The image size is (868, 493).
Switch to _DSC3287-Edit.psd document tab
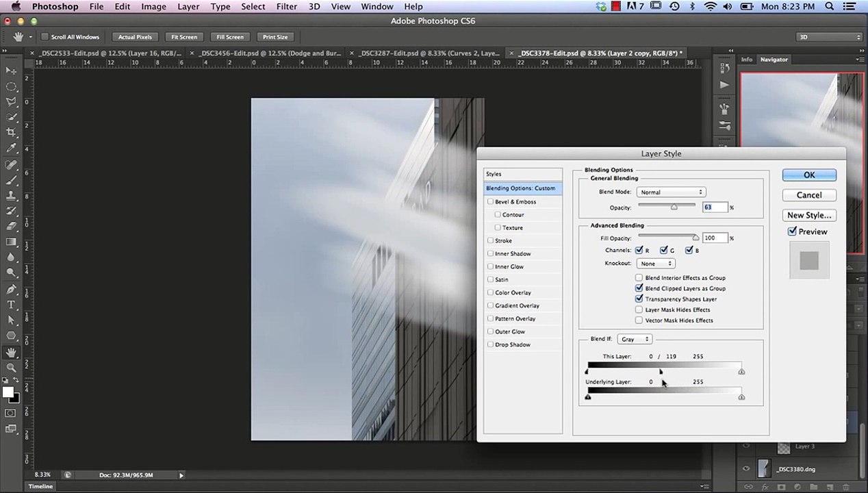tap(429, 53)
